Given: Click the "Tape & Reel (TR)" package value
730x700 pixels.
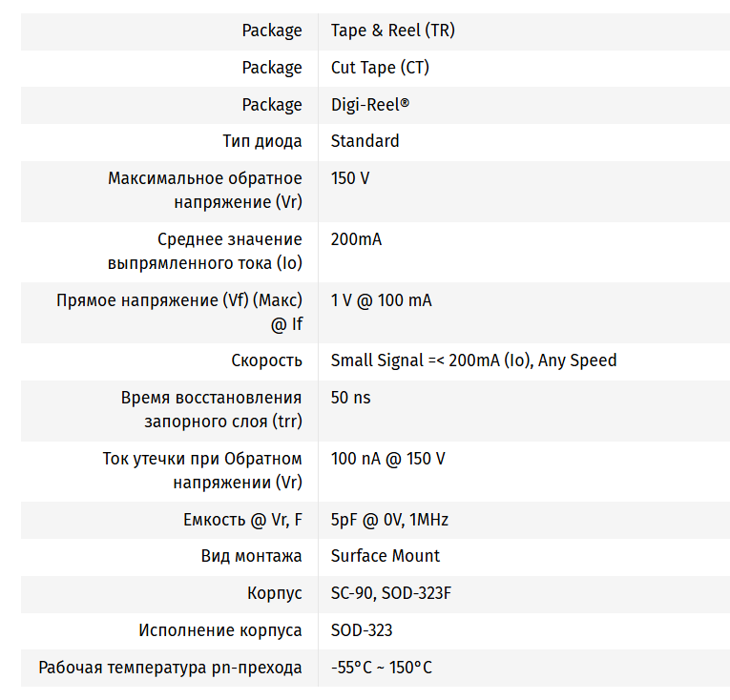Looking at the screenshot, I should pyautogui.click(x=392, y=31).
